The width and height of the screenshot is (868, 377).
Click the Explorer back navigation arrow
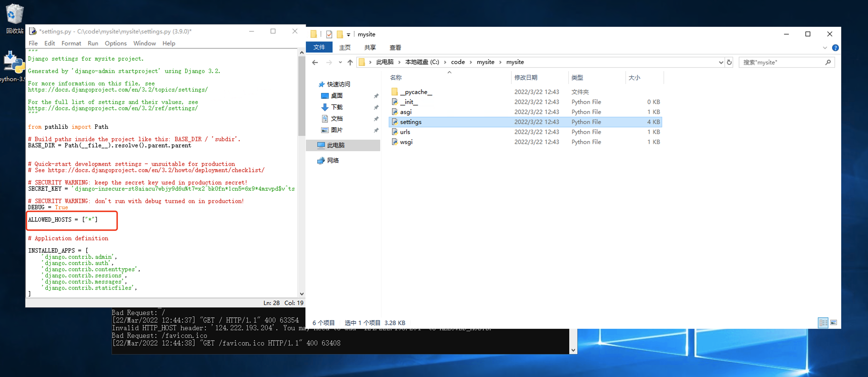pyautogui.click(x=315, y=62)
